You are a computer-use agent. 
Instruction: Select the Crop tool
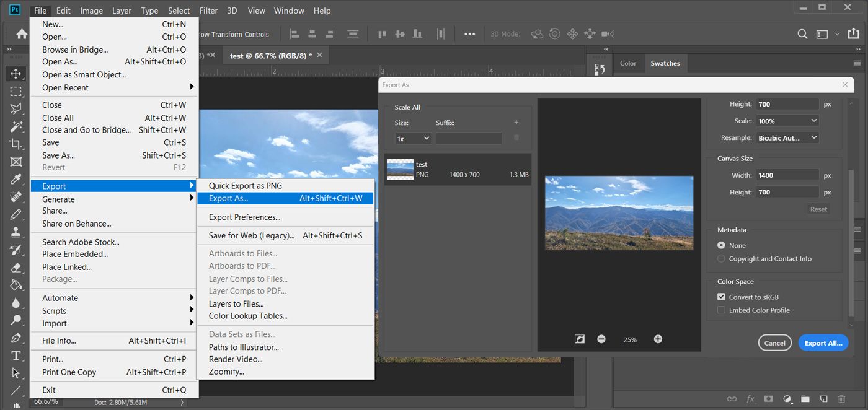[x=16, y=144]
